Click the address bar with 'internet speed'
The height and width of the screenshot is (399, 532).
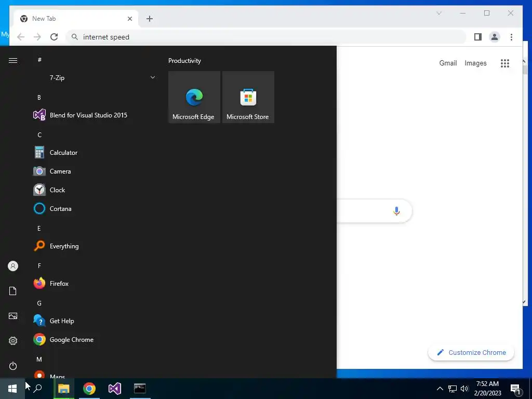click(x=267, y=37)
